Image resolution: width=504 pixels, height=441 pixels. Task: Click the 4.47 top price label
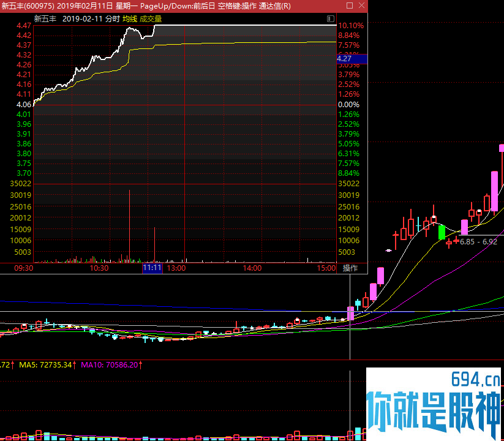[x=24, y=26]
